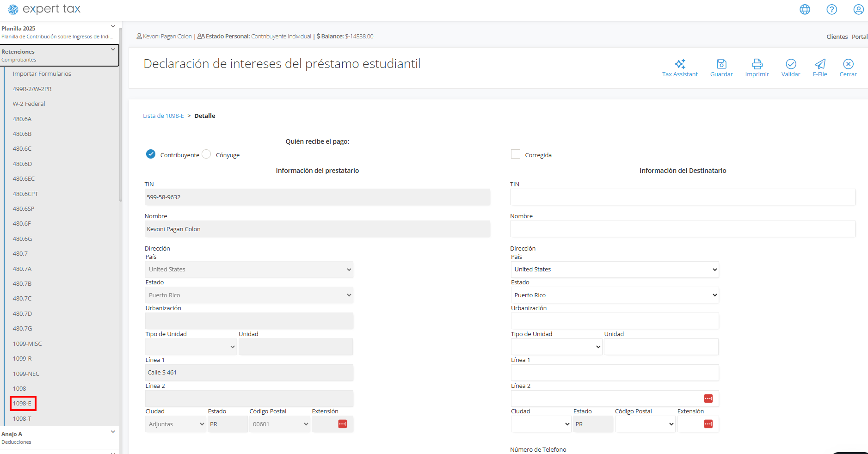
Task: Click the expert tax logo
Action: 44,9
